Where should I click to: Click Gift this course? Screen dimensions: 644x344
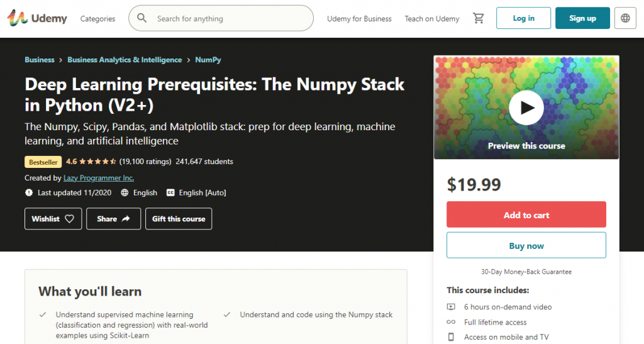(x=179, y=219)
